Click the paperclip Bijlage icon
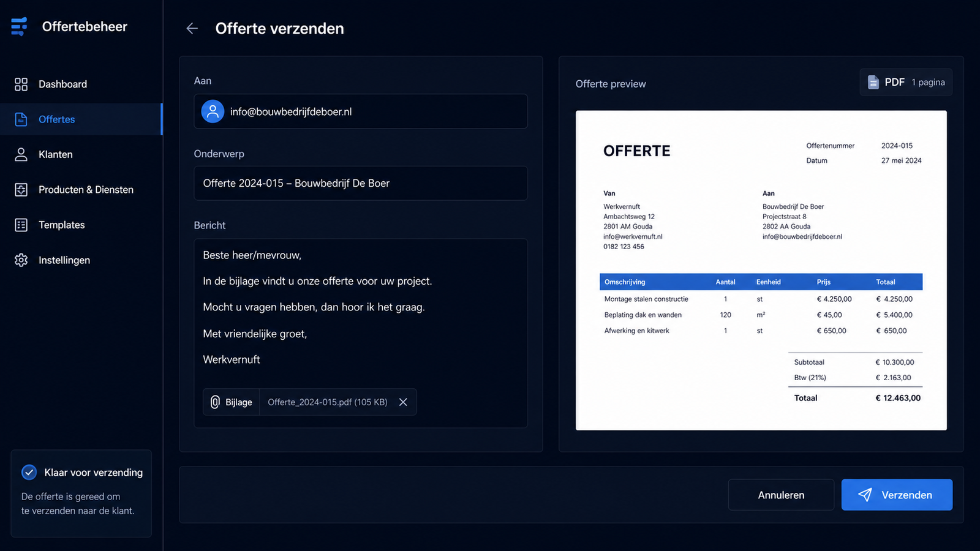This screenshot has height=551, width=980. [215, 402]
